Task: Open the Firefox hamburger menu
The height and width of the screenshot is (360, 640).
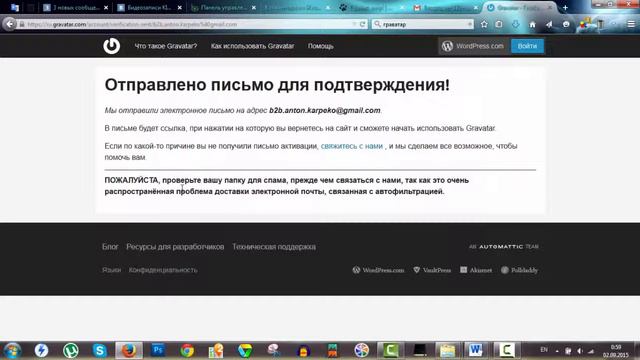Action: 631,24
